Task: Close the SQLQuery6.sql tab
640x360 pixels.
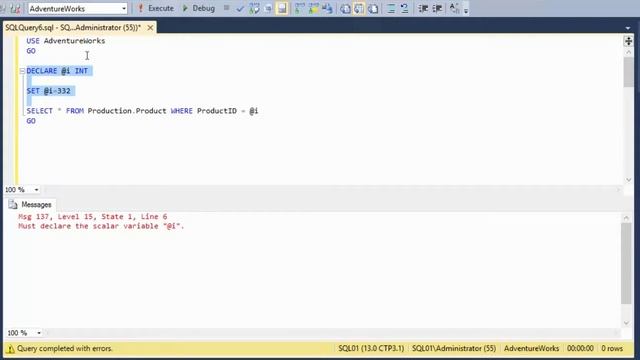Action: (150, 27)
